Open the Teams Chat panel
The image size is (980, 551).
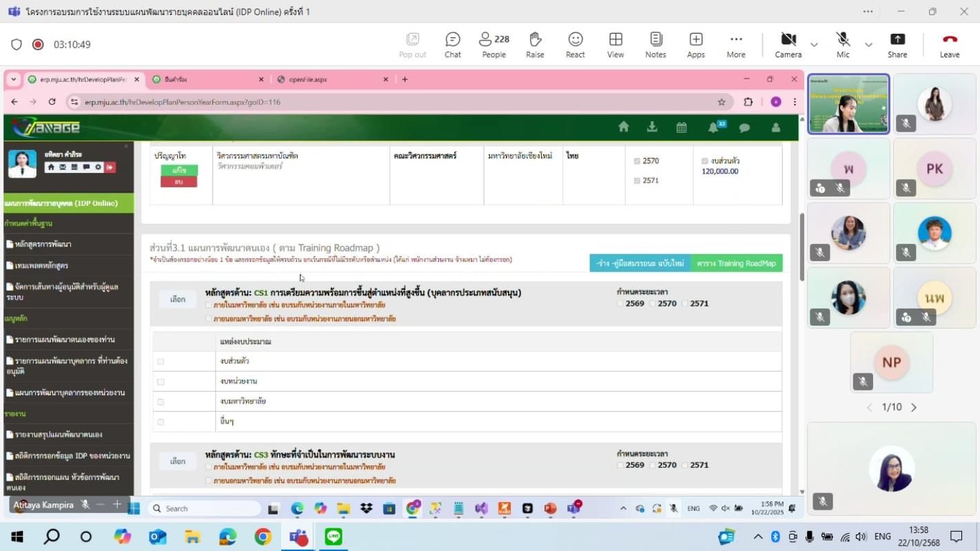click(453, 45)
